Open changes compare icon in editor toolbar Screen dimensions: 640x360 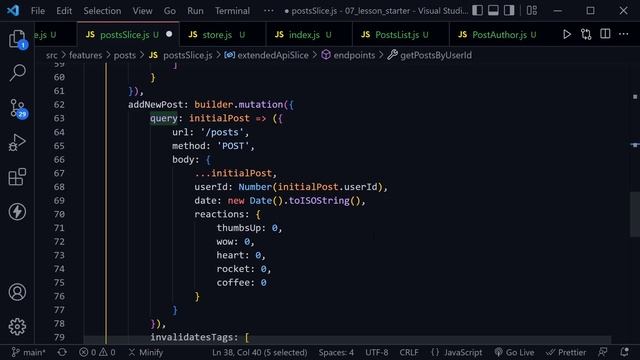586,35
